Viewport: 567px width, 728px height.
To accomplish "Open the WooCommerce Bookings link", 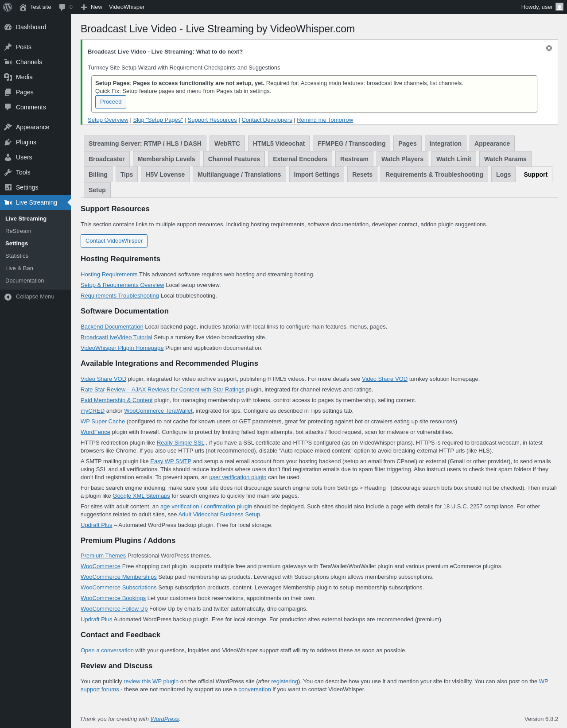I will click(113, 598).
